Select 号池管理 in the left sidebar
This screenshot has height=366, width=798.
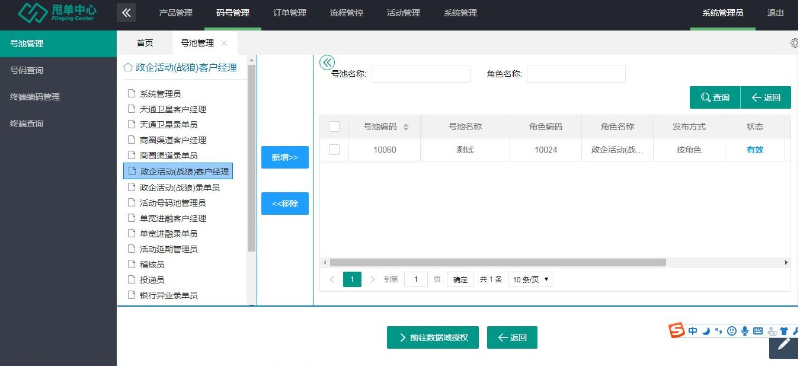click(x=59, y=44)
